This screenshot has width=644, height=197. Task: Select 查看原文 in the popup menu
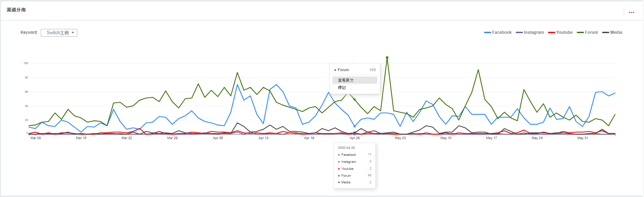(x=355, y=80)
